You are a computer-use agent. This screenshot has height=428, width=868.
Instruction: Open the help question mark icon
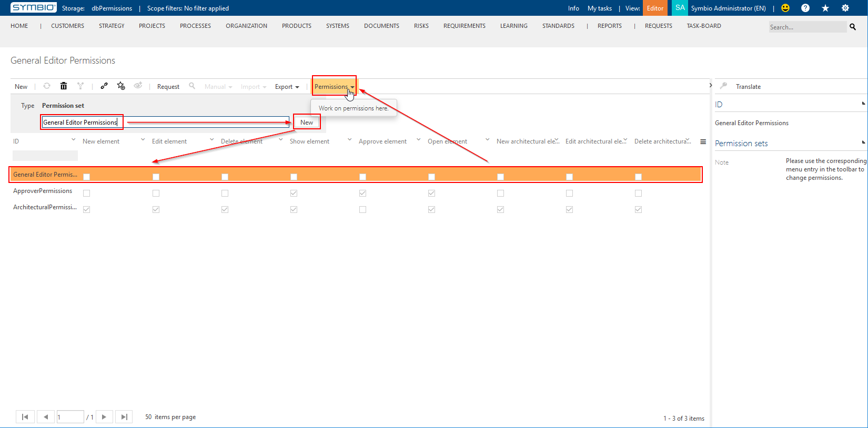coord(805,8)
